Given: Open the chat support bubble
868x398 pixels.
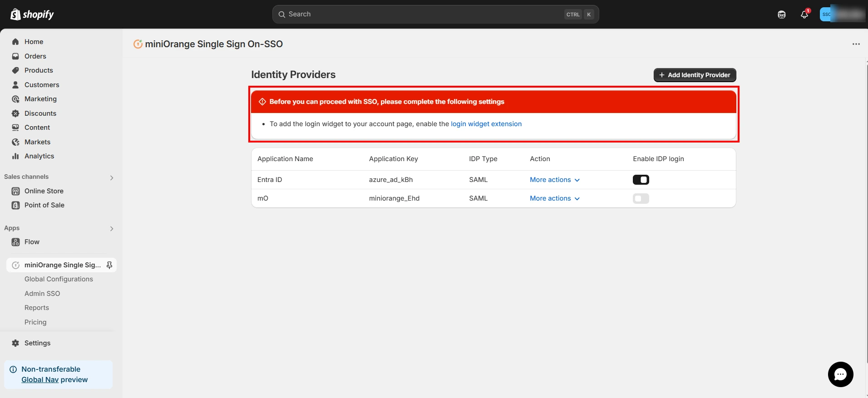Looking at the screenshot, I should point(841,374).
